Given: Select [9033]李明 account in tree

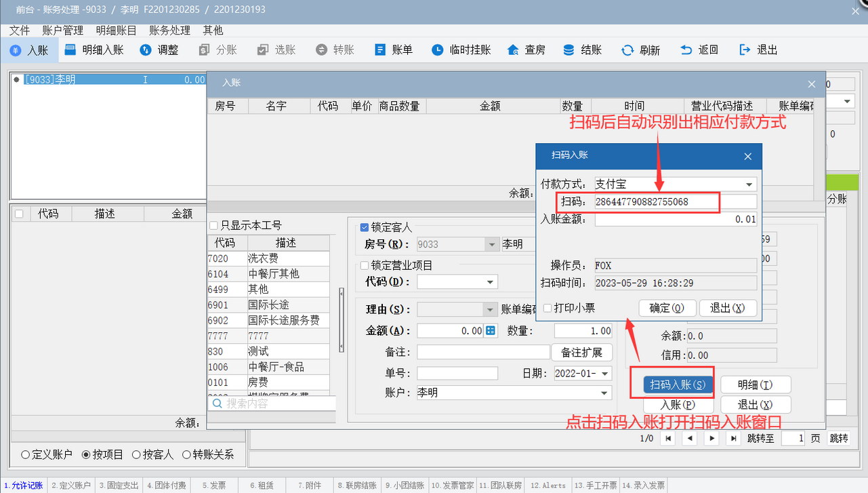Looking at the screenshot, I should coord(109,80).
